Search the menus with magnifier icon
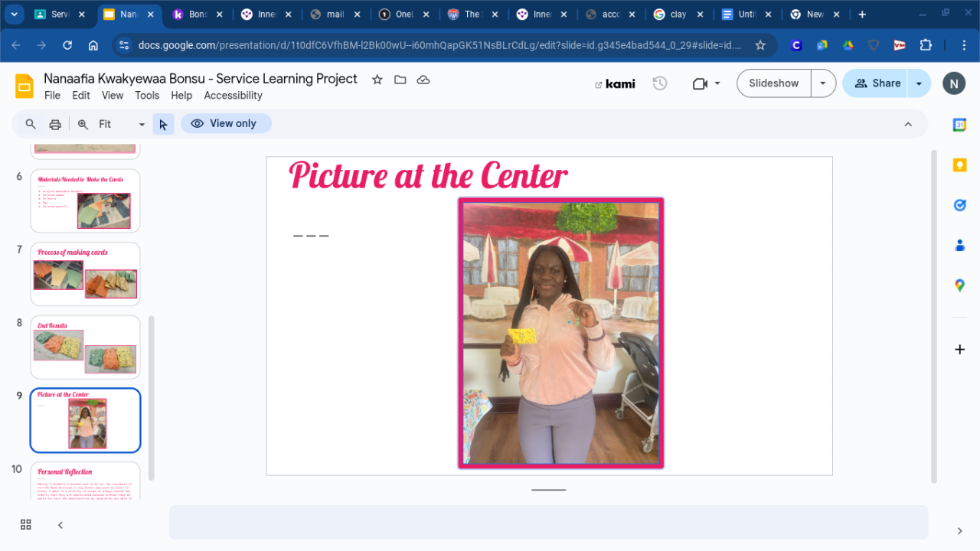The image size is (980, 551). [31, 124]
